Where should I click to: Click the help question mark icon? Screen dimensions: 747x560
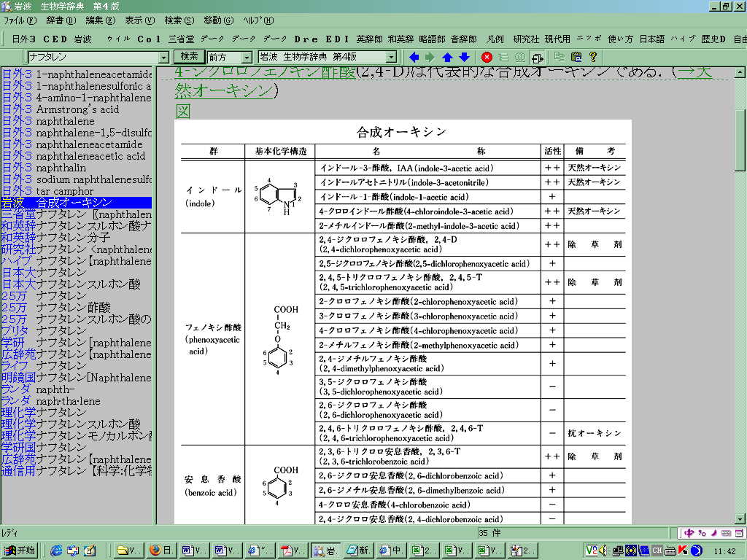click(x=593, y=57)
